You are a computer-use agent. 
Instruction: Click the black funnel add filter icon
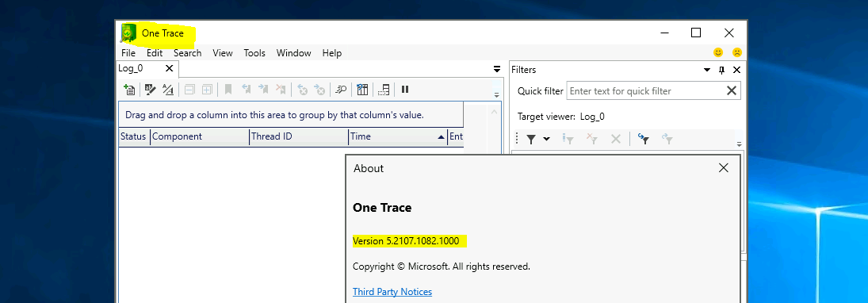pyautogui.click(x=531, y=139)
